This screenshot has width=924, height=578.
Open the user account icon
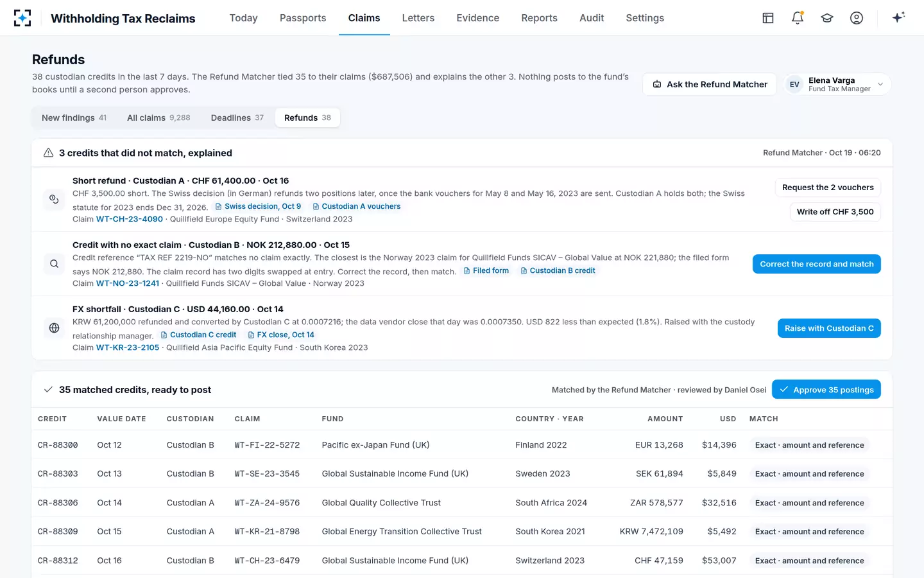(857, 18)
